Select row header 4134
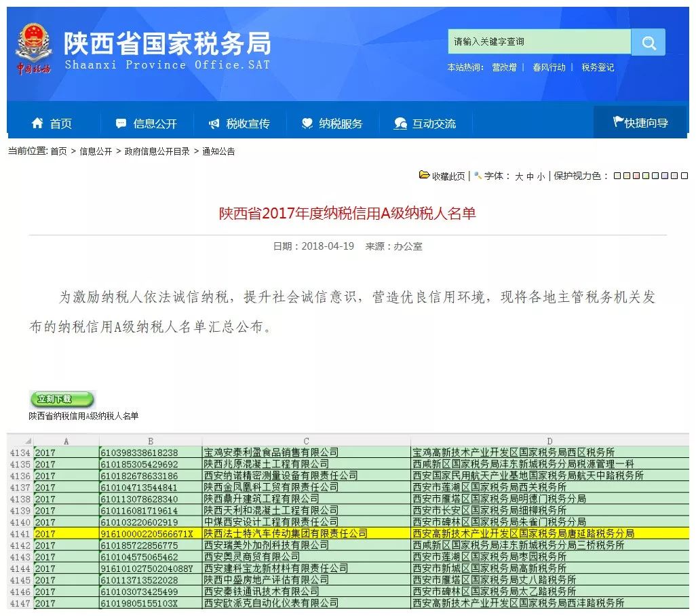The height and width of the screenshot is (616, 696). point(20,453)
